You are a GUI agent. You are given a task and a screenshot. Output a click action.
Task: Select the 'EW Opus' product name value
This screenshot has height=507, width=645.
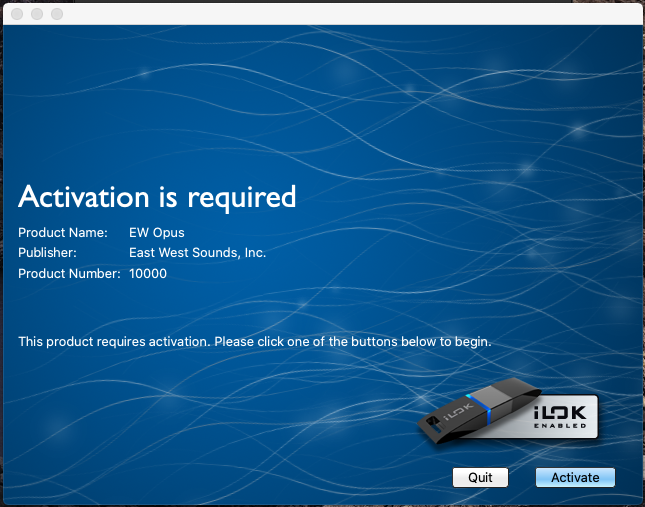pos(157,233)
